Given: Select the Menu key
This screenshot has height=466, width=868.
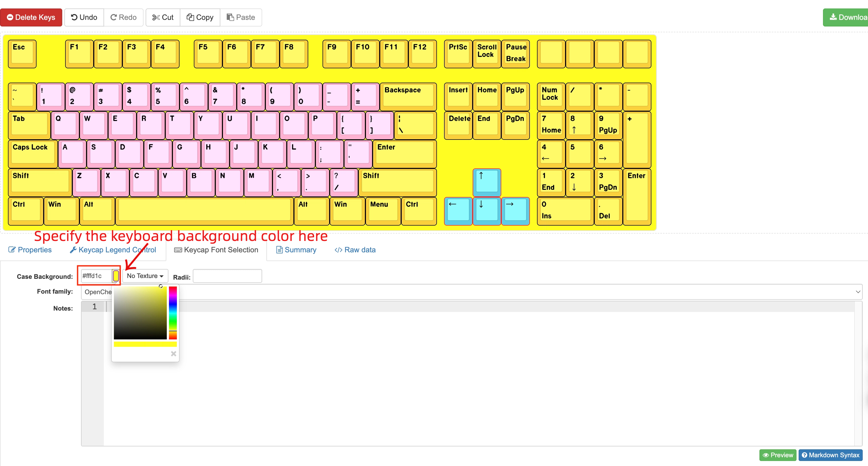Looking at the screenshot, I should (x=383, y=211).
